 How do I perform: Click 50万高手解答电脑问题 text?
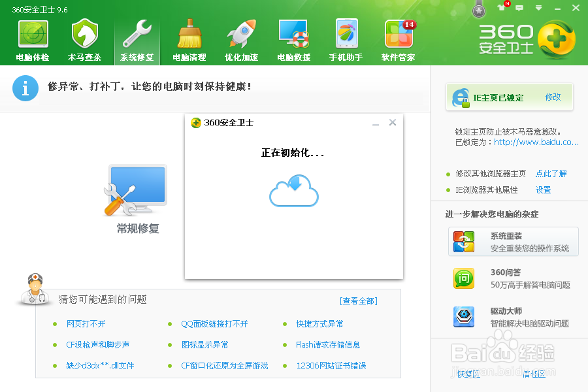pos(531,285)
